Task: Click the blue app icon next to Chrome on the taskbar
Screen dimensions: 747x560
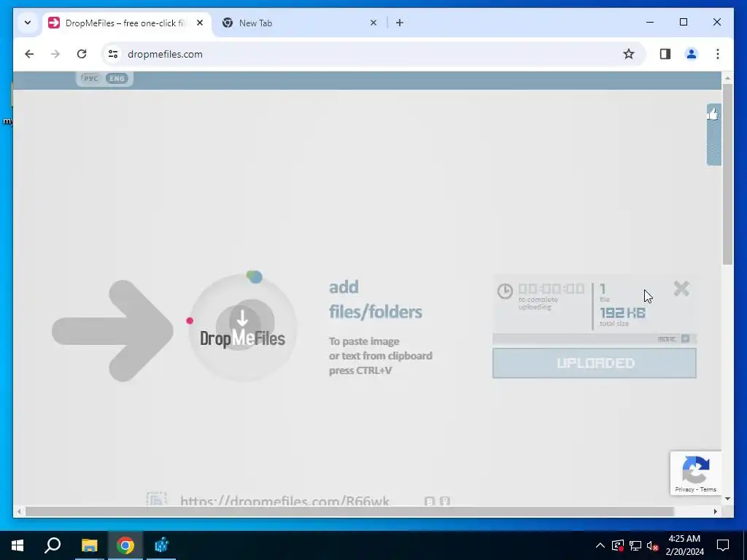Action: tap(161, 545)
